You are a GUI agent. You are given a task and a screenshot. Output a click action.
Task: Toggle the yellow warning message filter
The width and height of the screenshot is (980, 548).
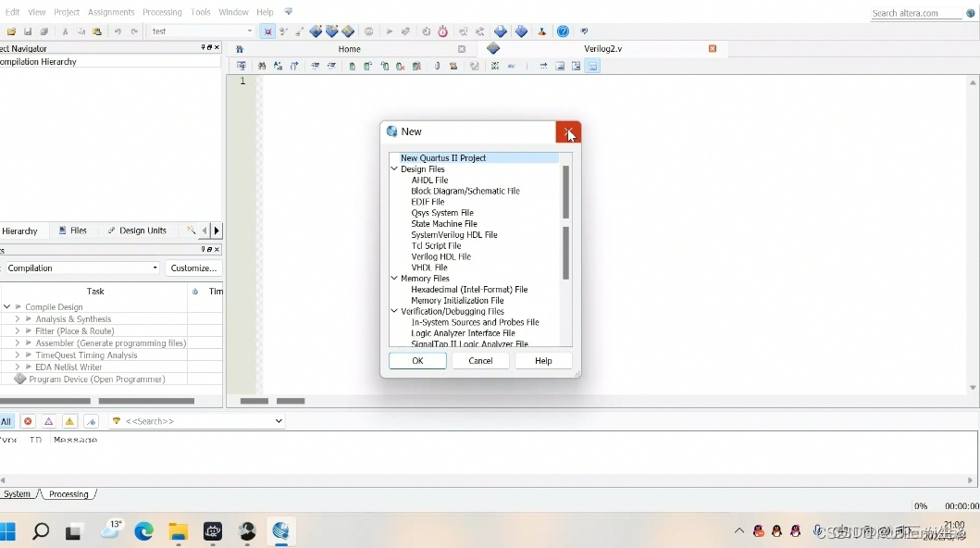pyautogui.click(x=69, y=421)
